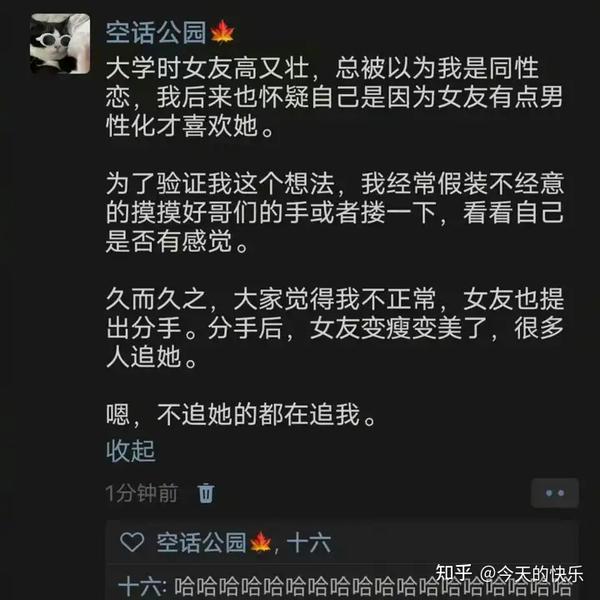
Task: Click the likes row background bar
Action: coord(342,543)
